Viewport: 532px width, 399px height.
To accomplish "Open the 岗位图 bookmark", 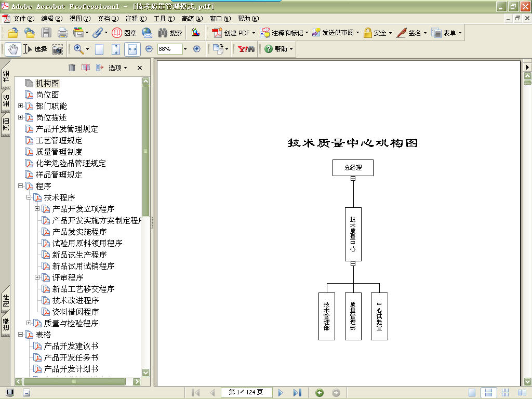I will tap(47, 95).
